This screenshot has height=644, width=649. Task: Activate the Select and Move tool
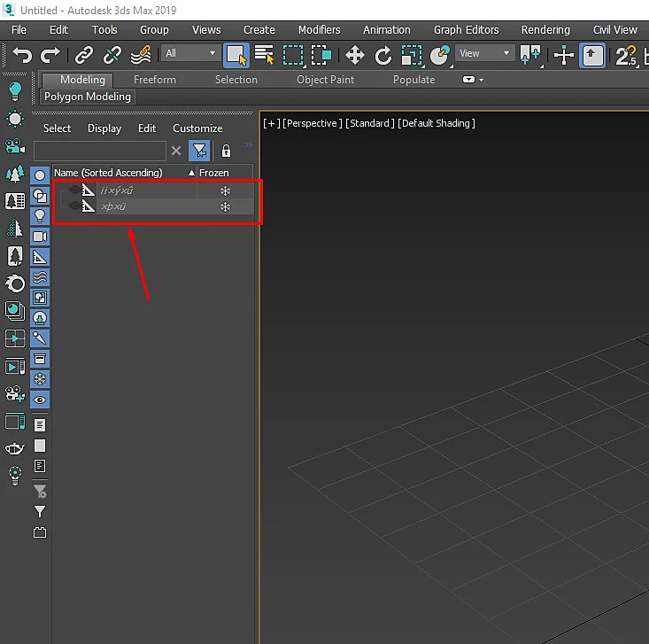[355, 55]
